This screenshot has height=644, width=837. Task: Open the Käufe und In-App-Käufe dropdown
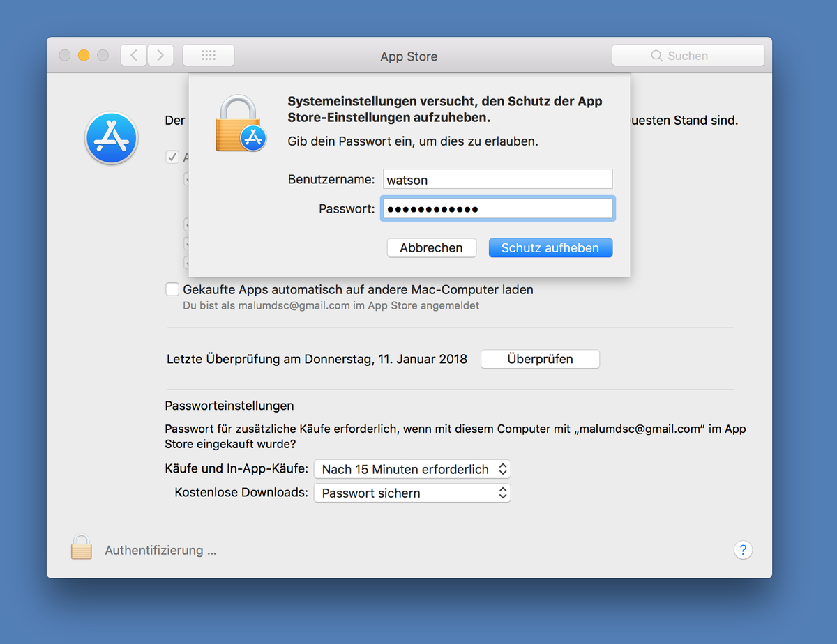[412, 469]
